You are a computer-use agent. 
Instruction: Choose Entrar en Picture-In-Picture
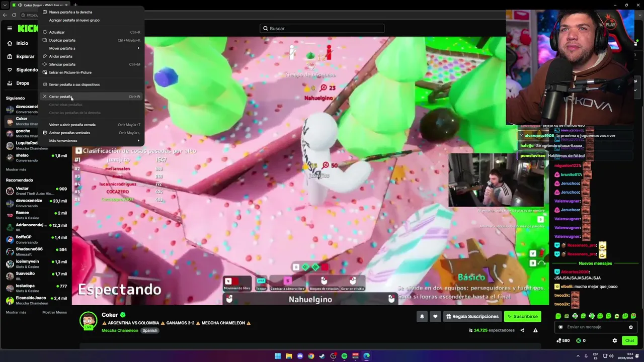pyautogui.click(x=92, y=72)
